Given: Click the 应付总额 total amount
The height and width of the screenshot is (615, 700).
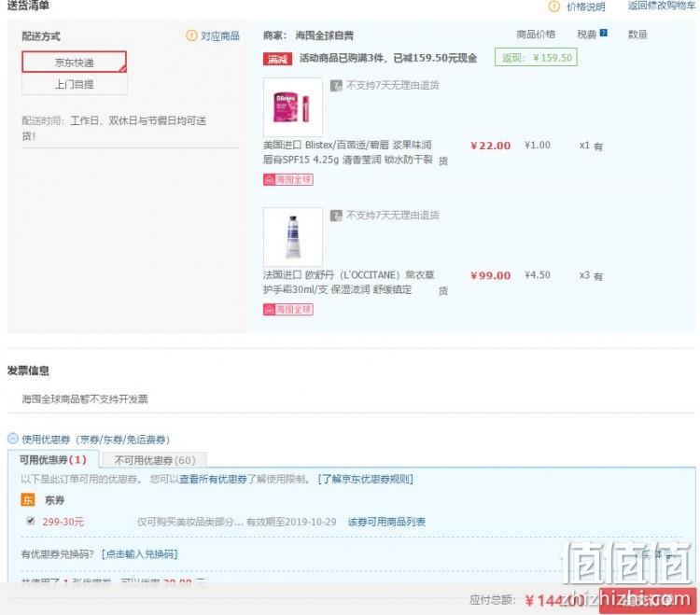Looking at the screenshot, I should coord(553,600).
